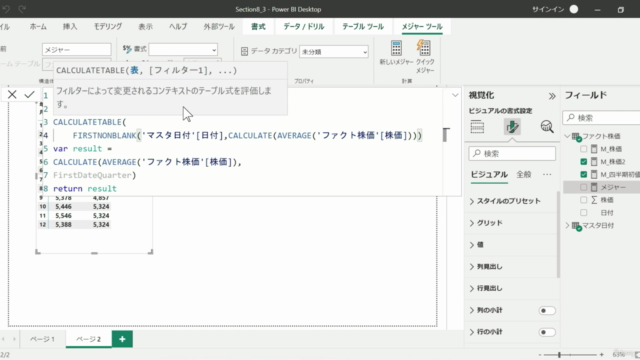Check the M_株価 field checkbox
Viewport: 640px width, 360px height.
point(584,149)
